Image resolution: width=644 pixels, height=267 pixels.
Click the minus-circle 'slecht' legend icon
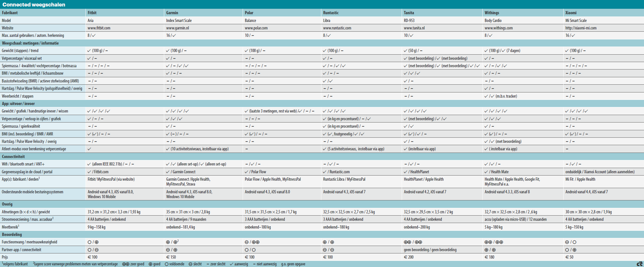click(x=190, y=264)
